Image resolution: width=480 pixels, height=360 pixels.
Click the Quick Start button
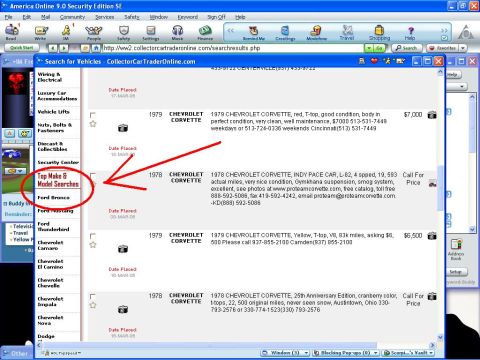[21, 48]
